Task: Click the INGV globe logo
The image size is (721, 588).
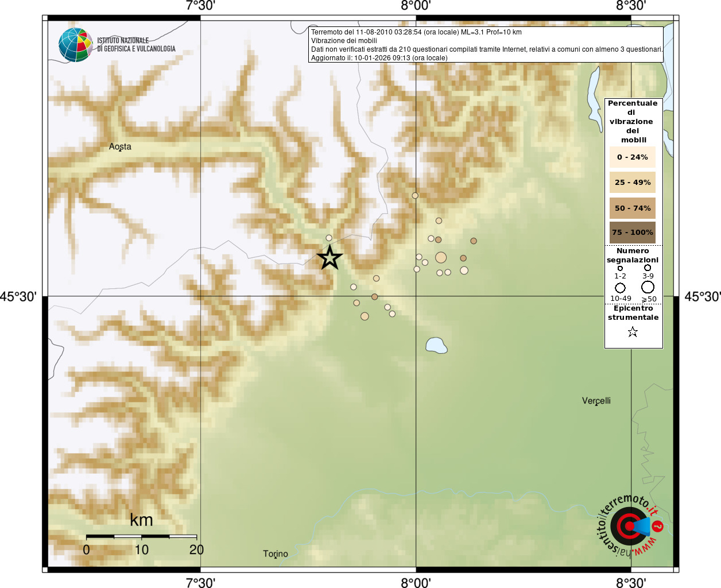Action: 76,45
